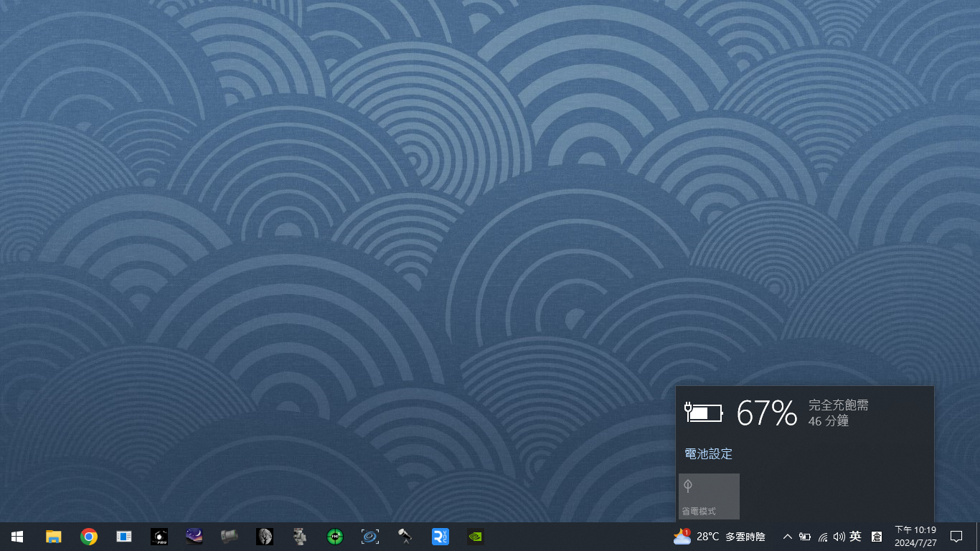Open the SharpCap PRO taskbar icon

159,537
